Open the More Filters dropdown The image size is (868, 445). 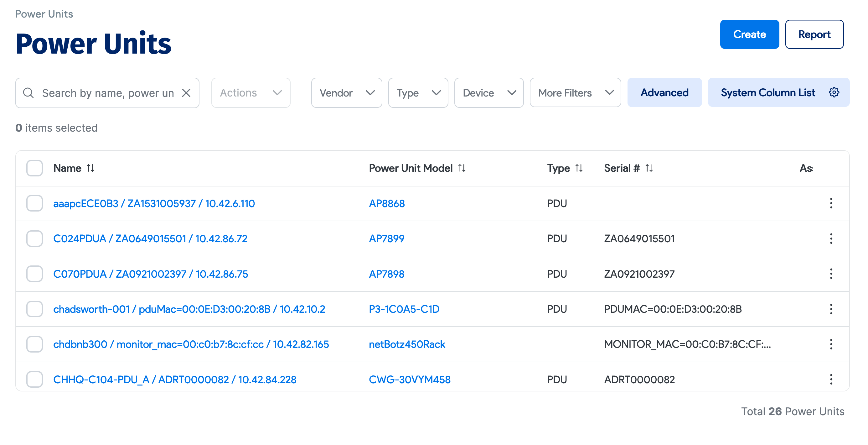coord(575,93)
